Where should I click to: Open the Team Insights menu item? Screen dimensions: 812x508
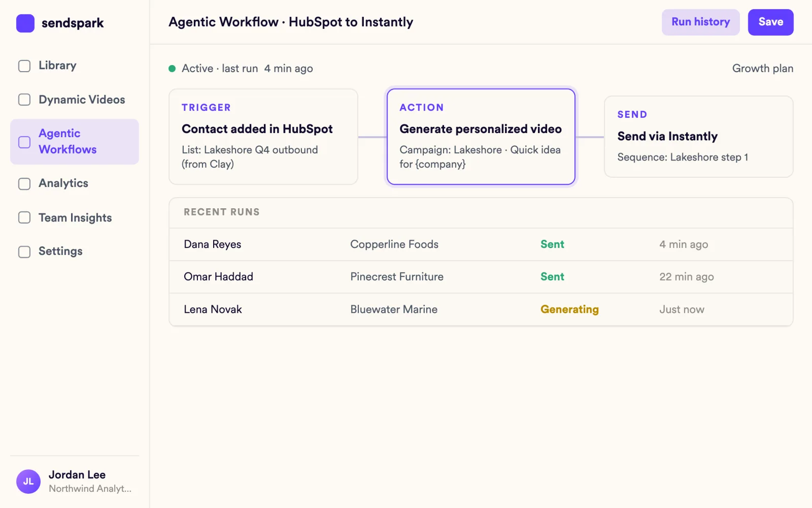pyautogui.click(x=75, y=217)
